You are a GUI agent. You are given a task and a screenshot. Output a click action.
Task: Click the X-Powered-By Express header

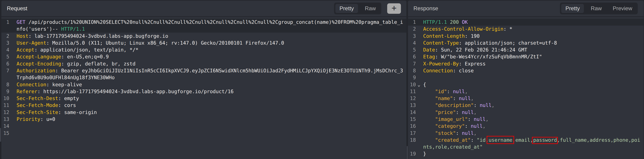tap(454, 64)
